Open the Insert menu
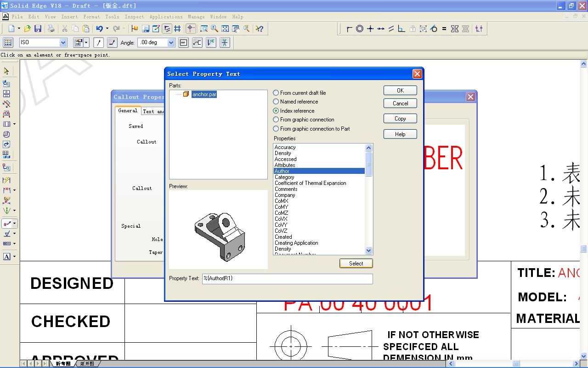This screenshot has width=588, height=368. 69,17
